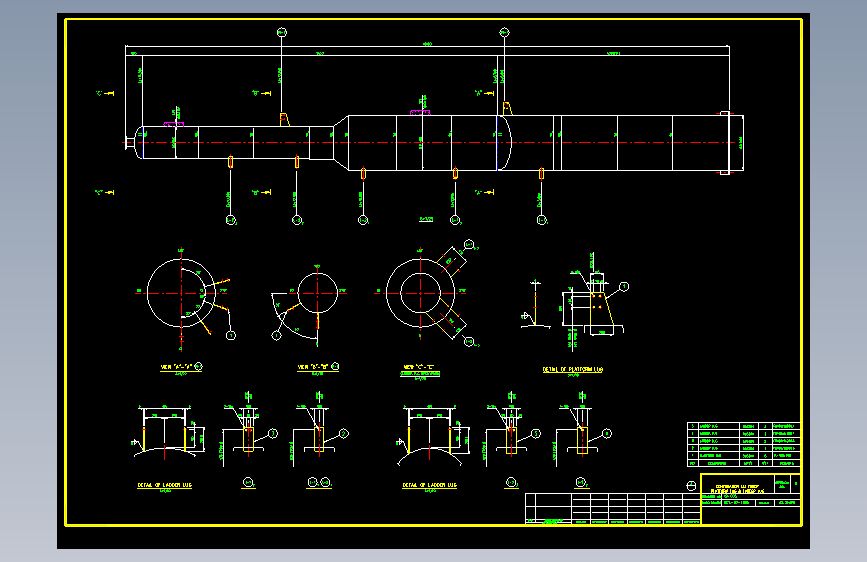
Task: Select the View C-C concentric circle section
Action: coord(420,293)
